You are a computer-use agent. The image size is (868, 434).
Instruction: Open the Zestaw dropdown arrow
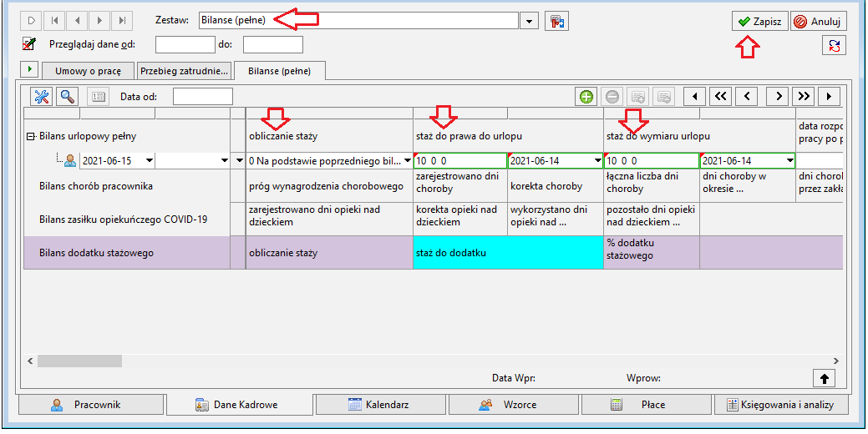coord(529,21)
